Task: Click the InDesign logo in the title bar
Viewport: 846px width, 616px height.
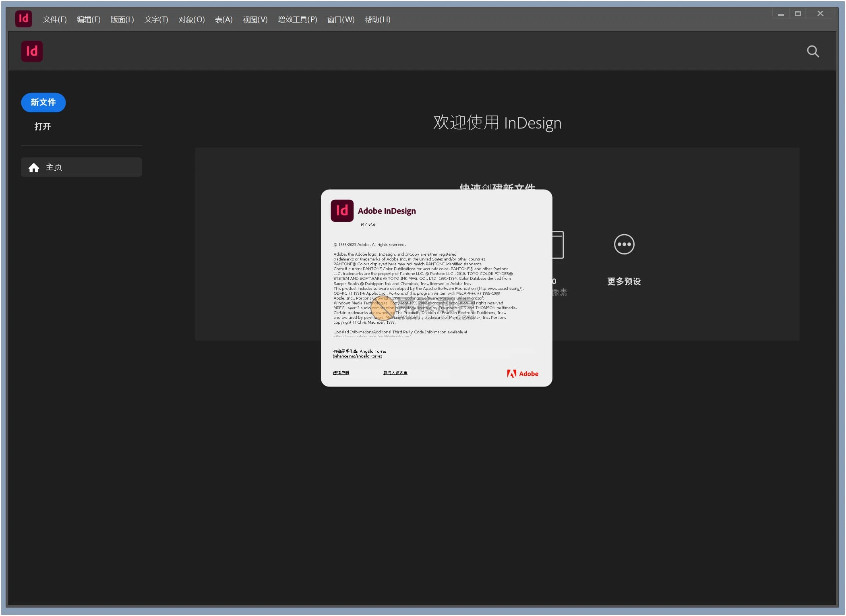Action: tap(23, 19)
